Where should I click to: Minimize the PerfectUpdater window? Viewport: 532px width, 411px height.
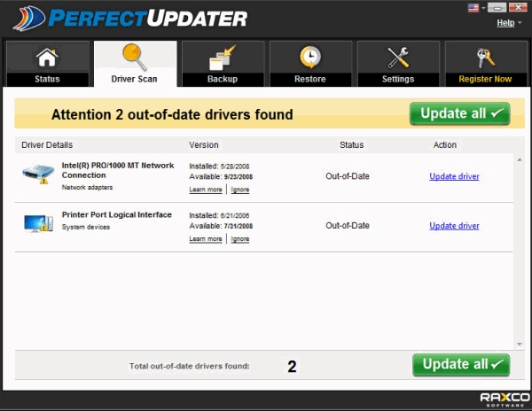[497, 7]
